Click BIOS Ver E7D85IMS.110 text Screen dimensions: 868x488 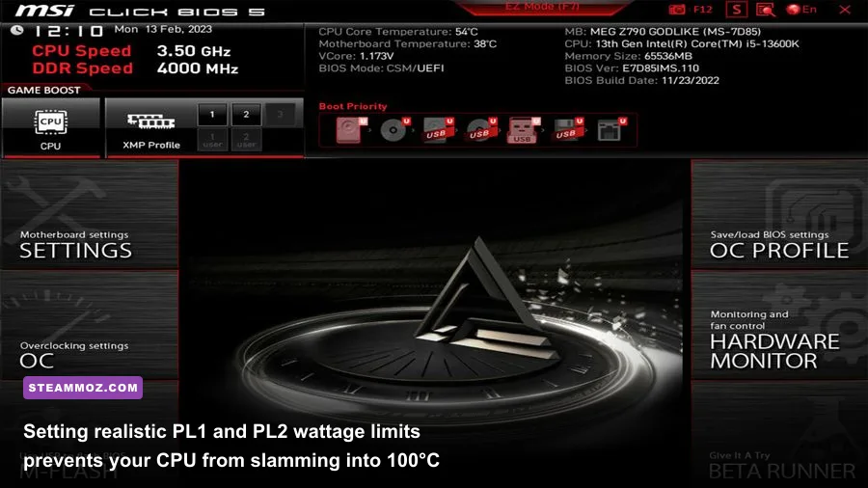point(632,68)
